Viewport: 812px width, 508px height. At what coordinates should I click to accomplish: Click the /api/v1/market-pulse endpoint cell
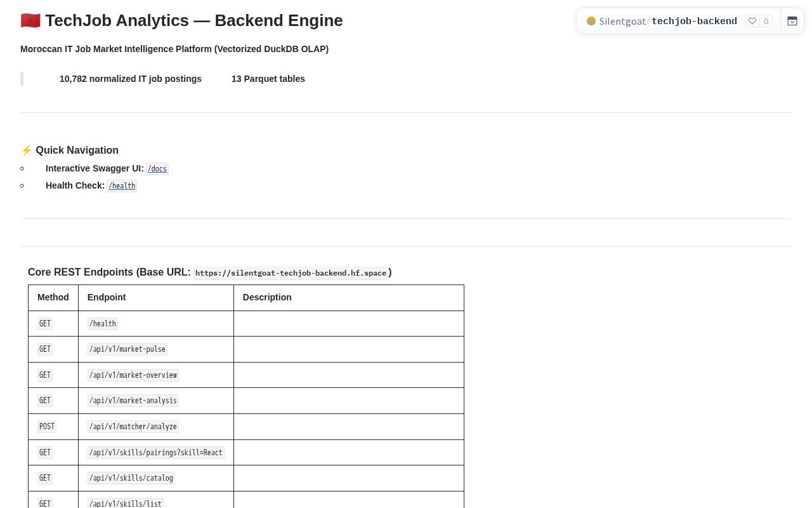[x=156, y=349]
